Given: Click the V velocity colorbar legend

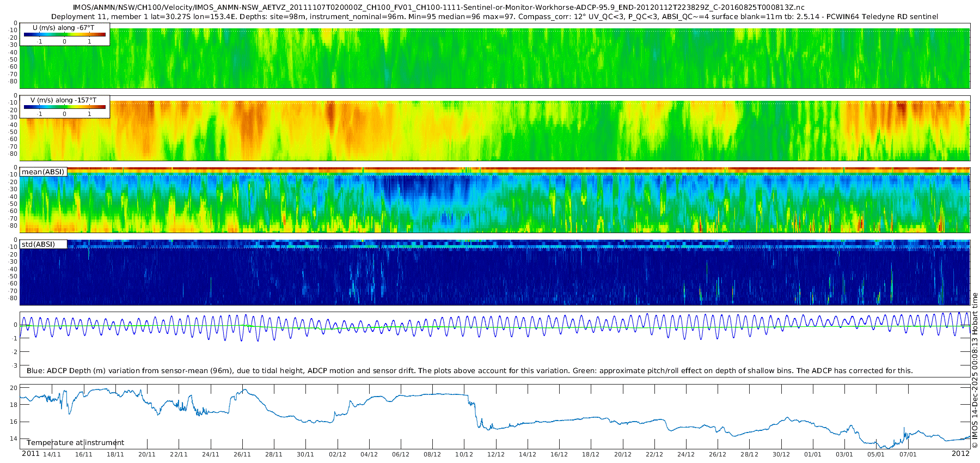Looking at the screenshot, I should tap(65, 107).
